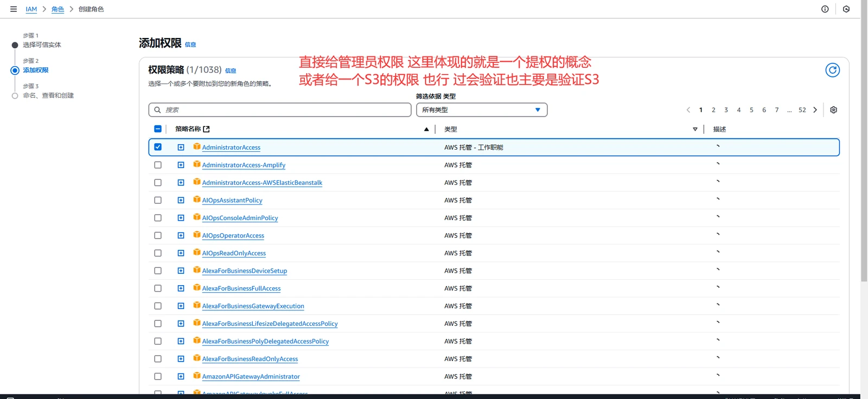
Task: Open IAM breadcrumb link
Action: click(31, 9)
